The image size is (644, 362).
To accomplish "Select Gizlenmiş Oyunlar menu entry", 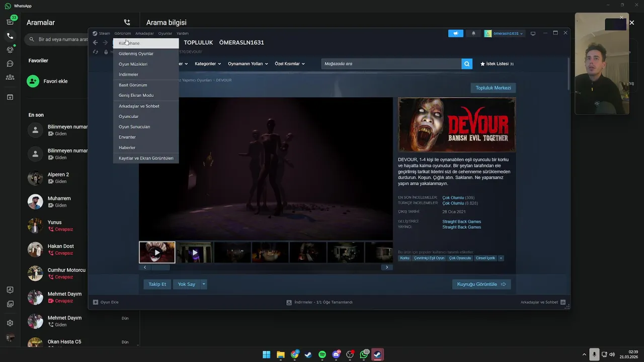I will tap(146, 54).
